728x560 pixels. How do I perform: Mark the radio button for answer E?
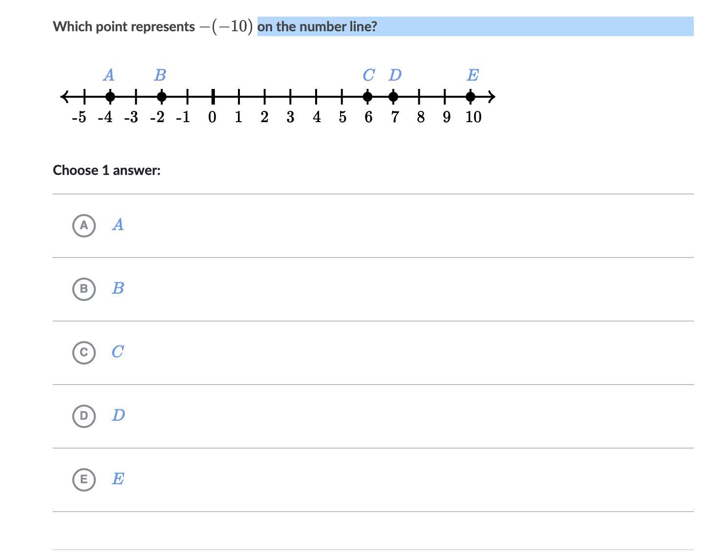pos(84,479)
